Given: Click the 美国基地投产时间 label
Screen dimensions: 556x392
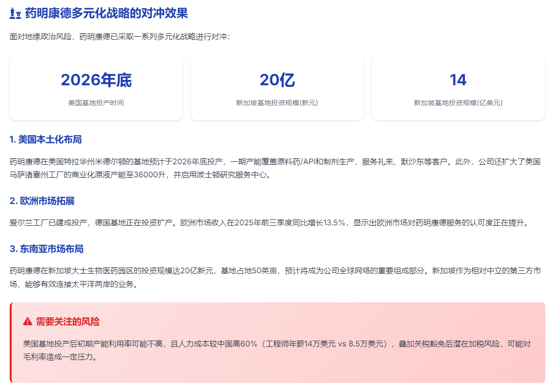Looking at the screenshot, I should point(96,103).
